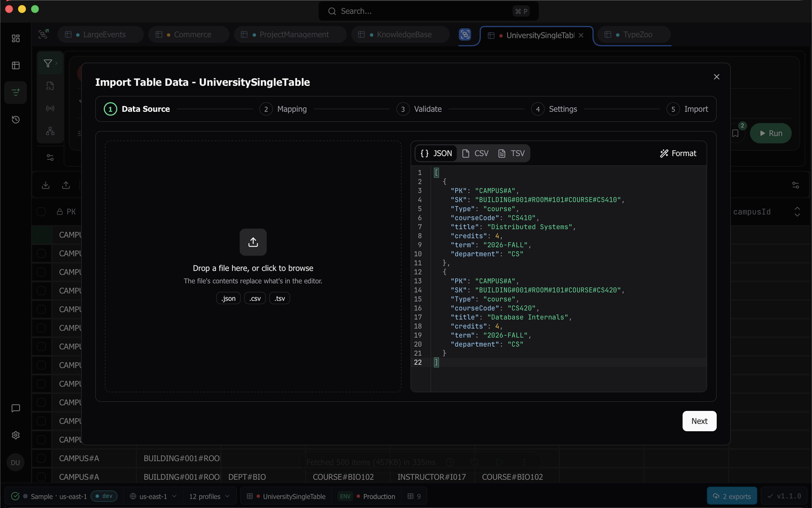Click the Format button in editor
The height and width of the screenshot is (508, 812).
(x=678, y=154)
